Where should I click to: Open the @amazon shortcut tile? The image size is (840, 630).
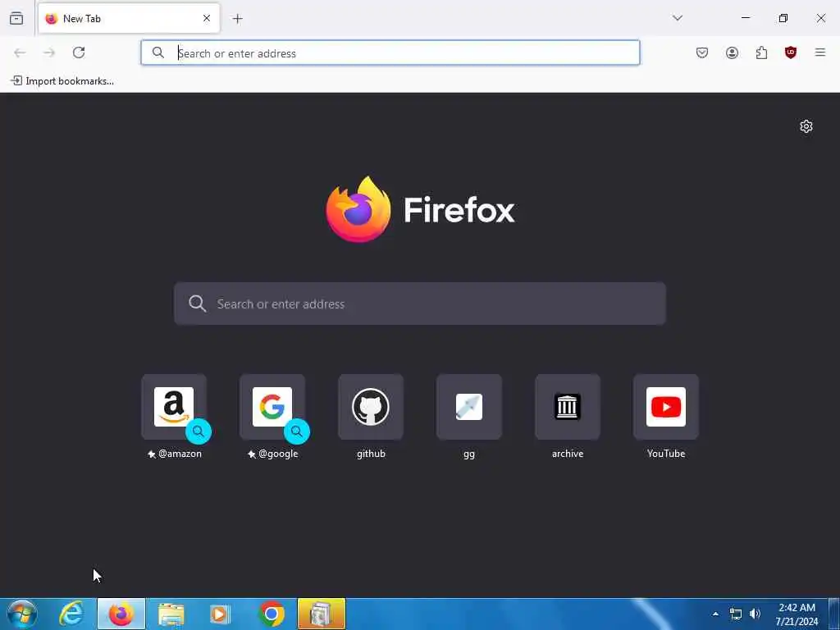(x=174, y=407)
